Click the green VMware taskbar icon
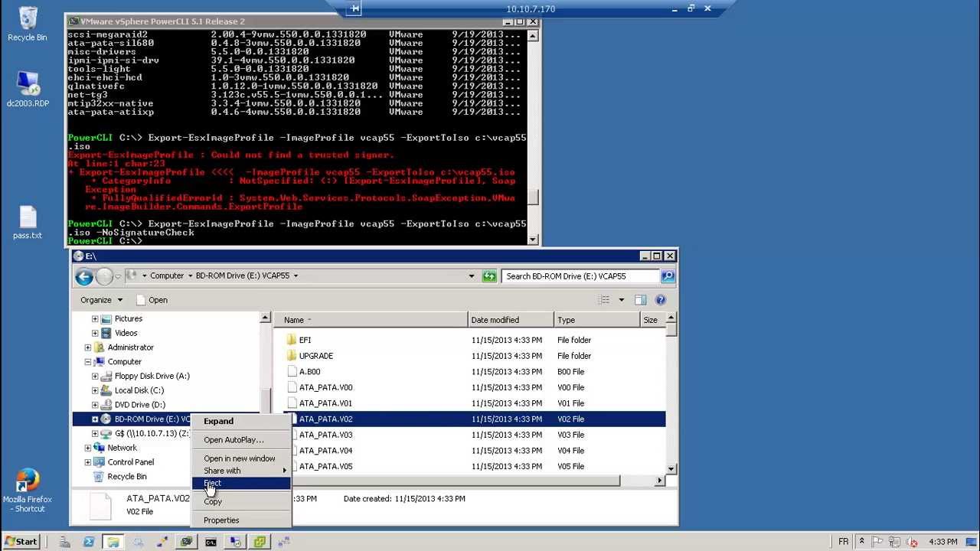980x551 pixels. click(260, 542)
